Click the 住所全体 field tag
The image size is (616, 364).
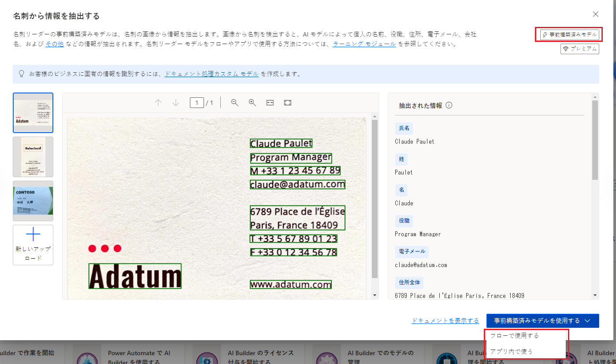[409, 282]
